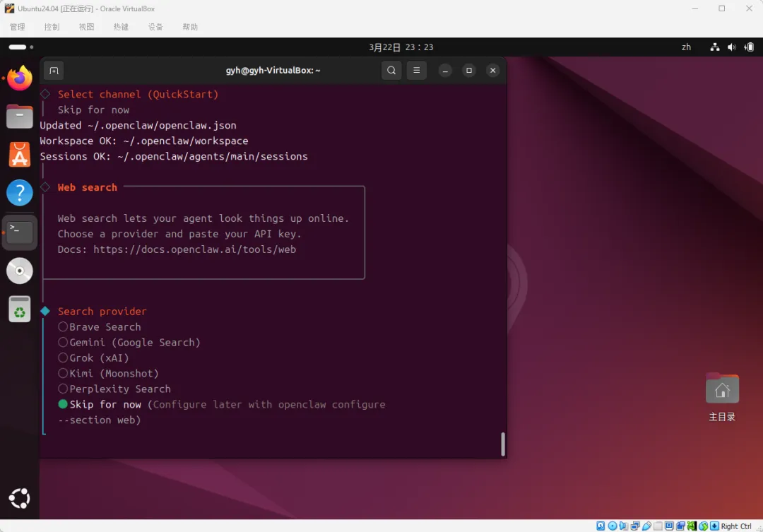Click the volume icon in top bar

tap(731, 47)
